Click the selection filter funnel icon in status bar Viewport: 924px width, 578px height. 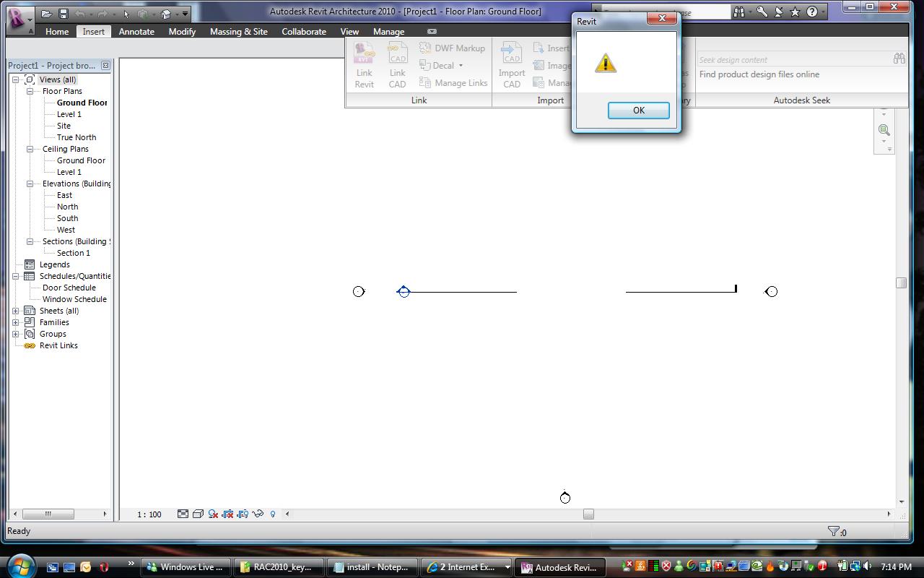coord(834,532)
